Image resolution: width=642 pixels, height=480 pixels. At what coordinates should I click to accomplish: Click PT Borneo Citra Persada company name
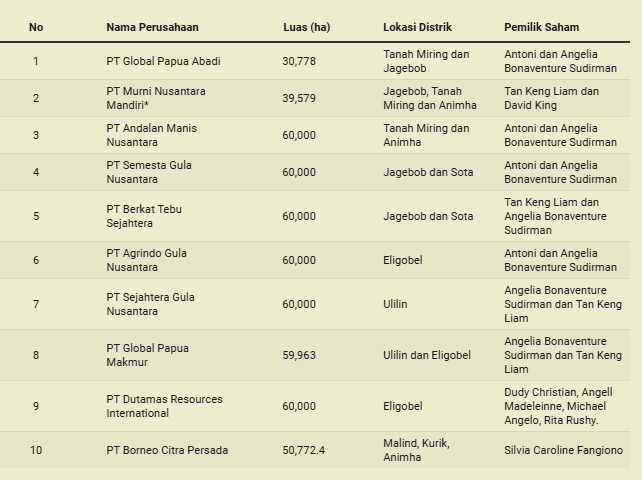tap(167, 450)
